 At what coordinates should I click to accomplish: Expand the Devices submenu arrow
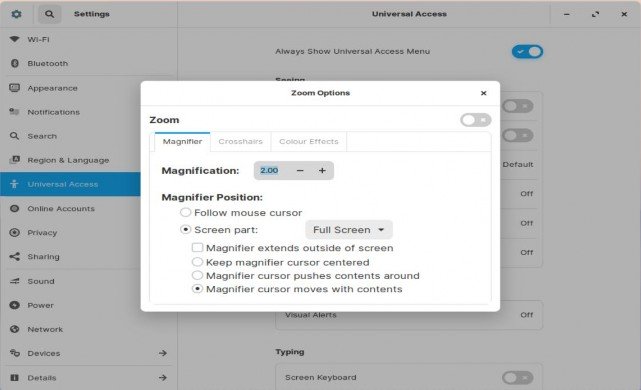click(x=163, y=353)
